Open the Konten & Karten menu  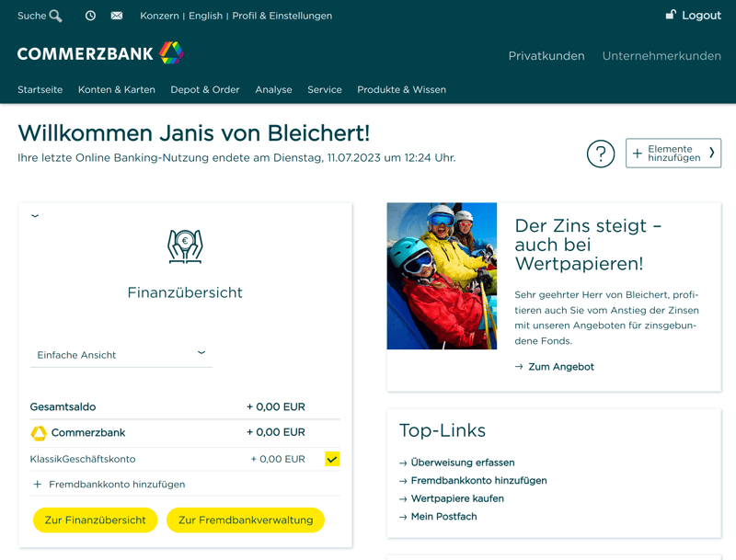tap(116, 90)
